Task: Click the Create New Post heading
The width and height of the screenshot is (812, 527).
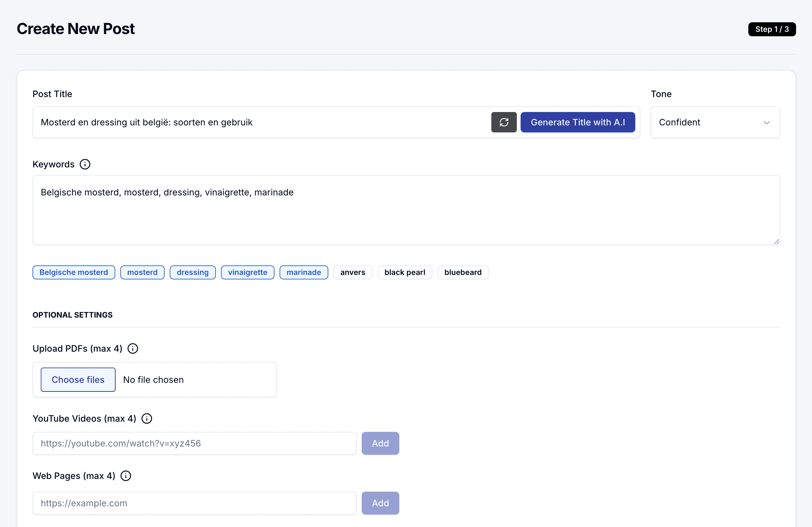Action: coord(76,29)
